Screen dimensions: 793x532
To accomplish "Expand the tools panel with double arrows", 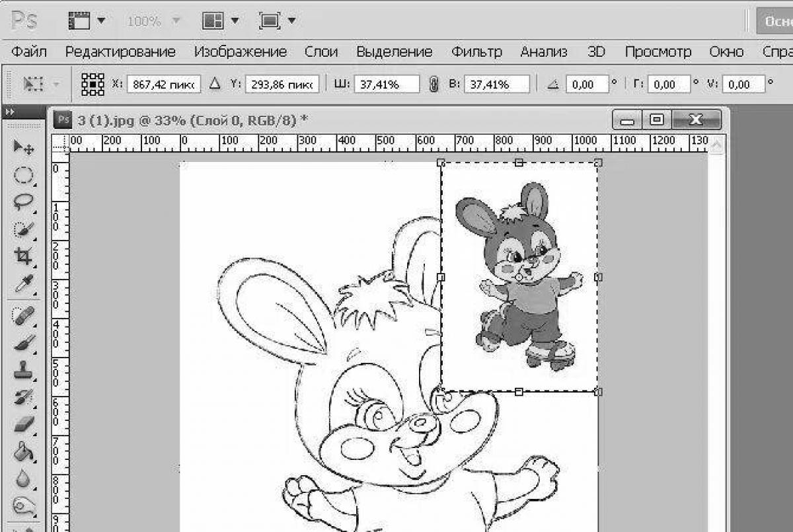I will pos(9,112).
